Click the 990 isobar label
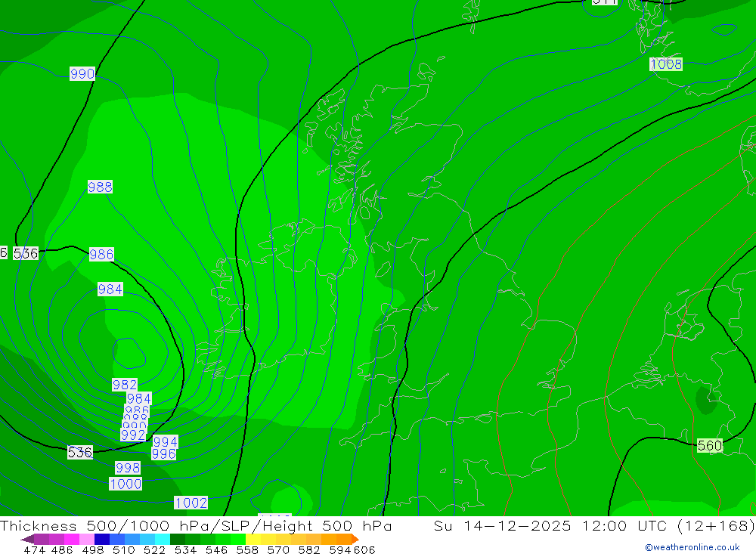The height and width of the screenshot is (554, 756). tap(82, 74)
